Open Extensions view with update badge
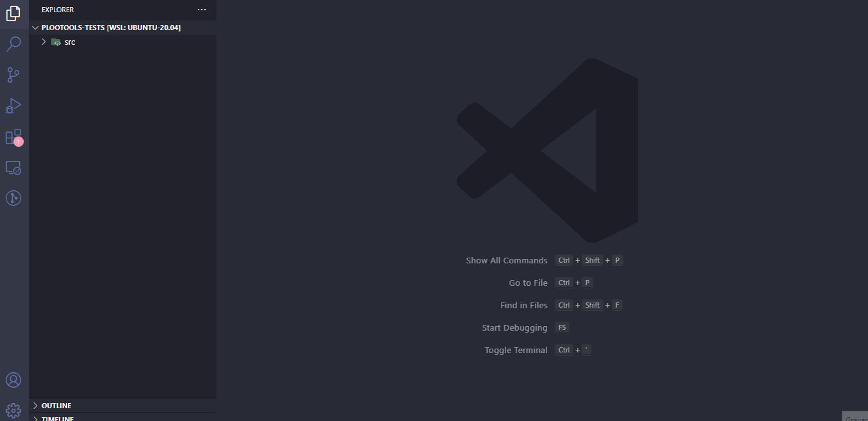868x421 pixels. pos(14,136)
